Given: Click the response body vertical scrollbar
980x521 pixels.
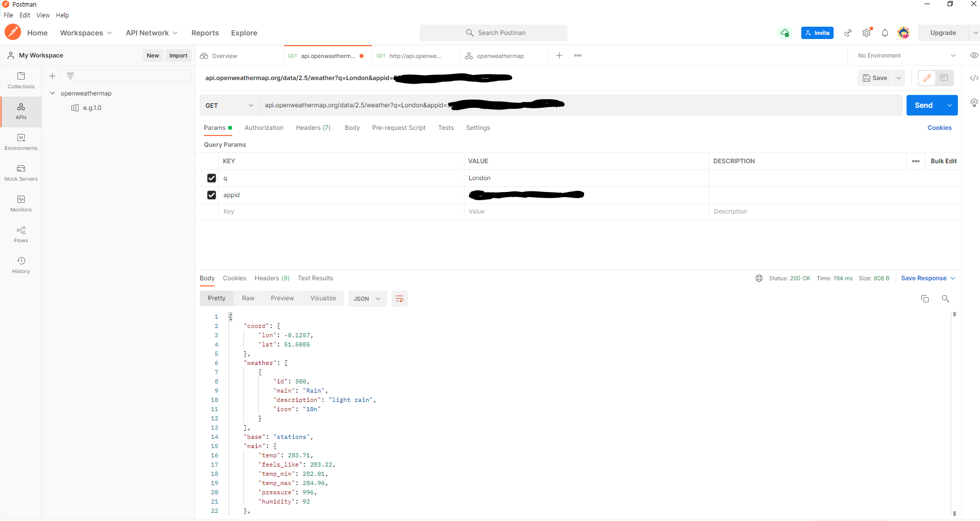Looking at the screenshot, I should 954,414.
